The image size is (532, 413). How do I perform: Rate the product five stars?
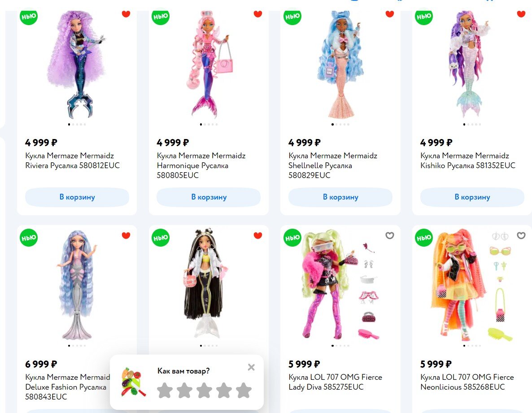click(x=244, y=390)
